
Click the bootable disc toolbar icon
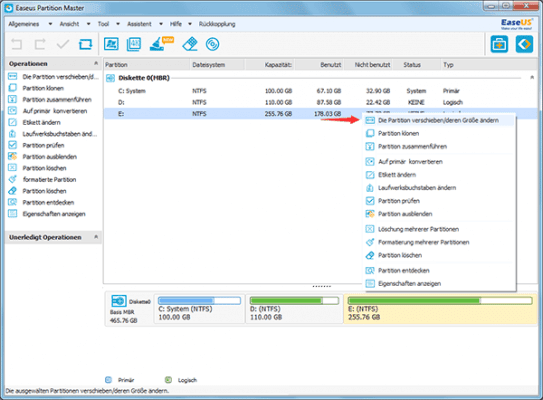pos(212,44)
